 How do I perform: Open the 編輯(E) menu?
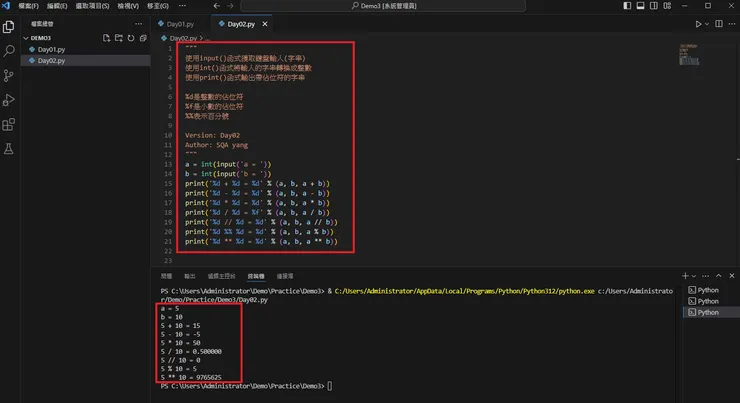click(57, 6)
